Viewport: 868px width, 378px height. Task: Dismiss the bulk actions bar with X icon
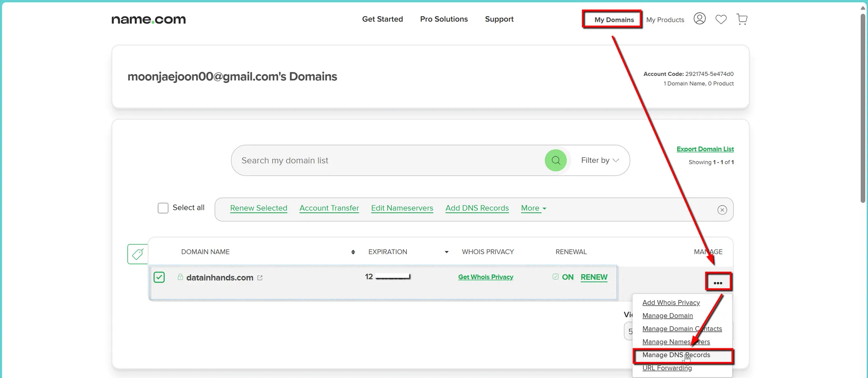coord(722,210)
